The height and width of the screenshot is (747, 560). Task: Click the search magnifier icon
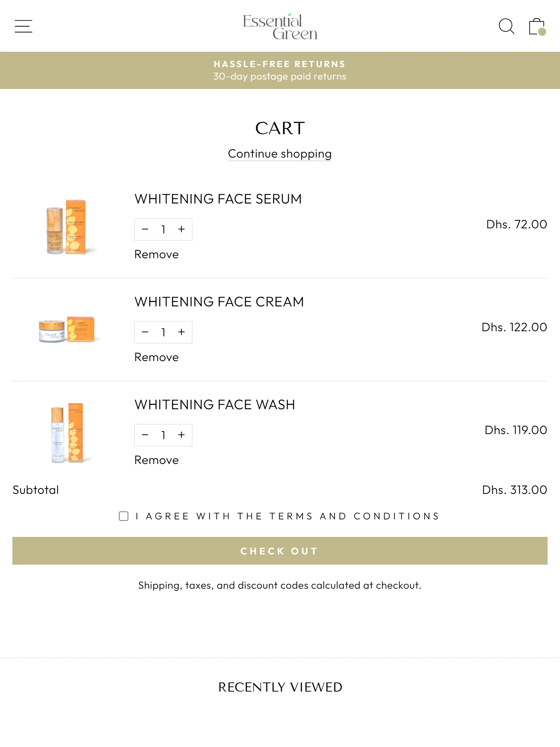(x=506, y=26)
